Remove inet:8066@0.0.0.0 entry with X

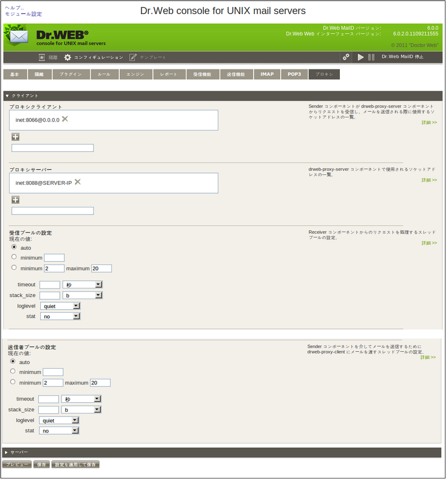(66, 119)
